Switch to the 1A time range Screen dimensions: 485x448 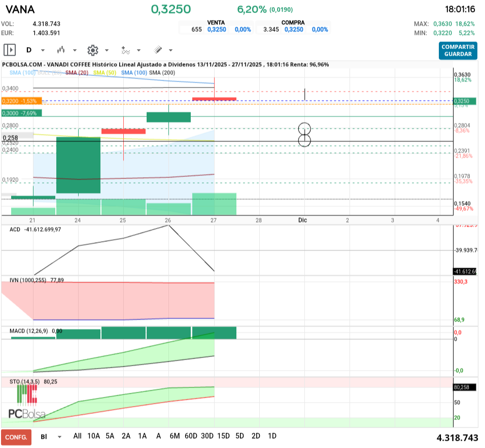coord(142,436)
